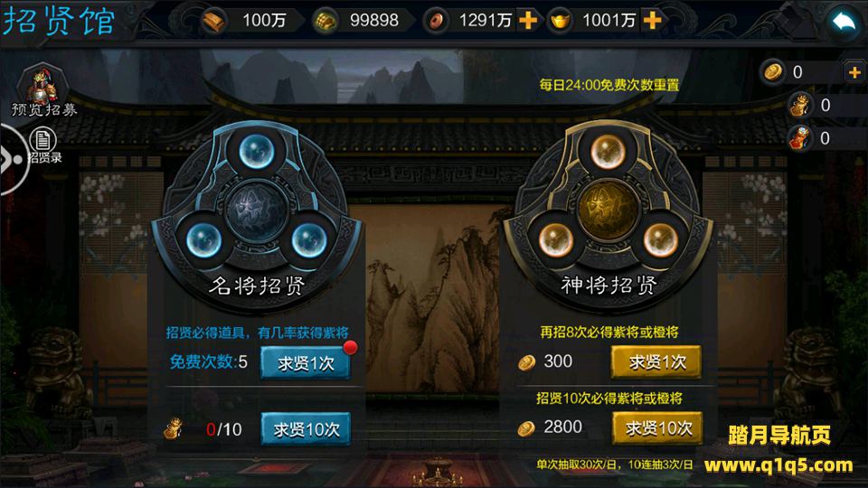
Task: Open 预览招募 recruit preview icon
Action: (x=43, y=90)
